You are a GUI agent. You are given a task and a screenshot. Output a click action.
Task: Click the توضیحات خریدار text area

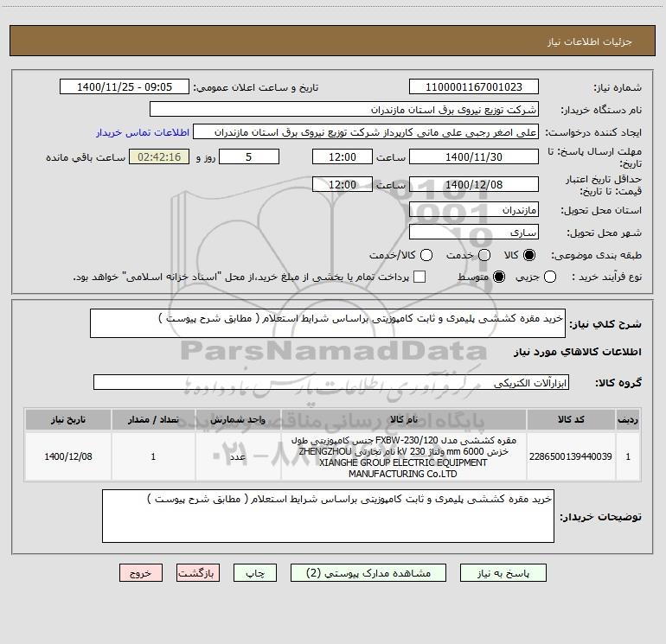pyautogui.click(x=328, y=516)
